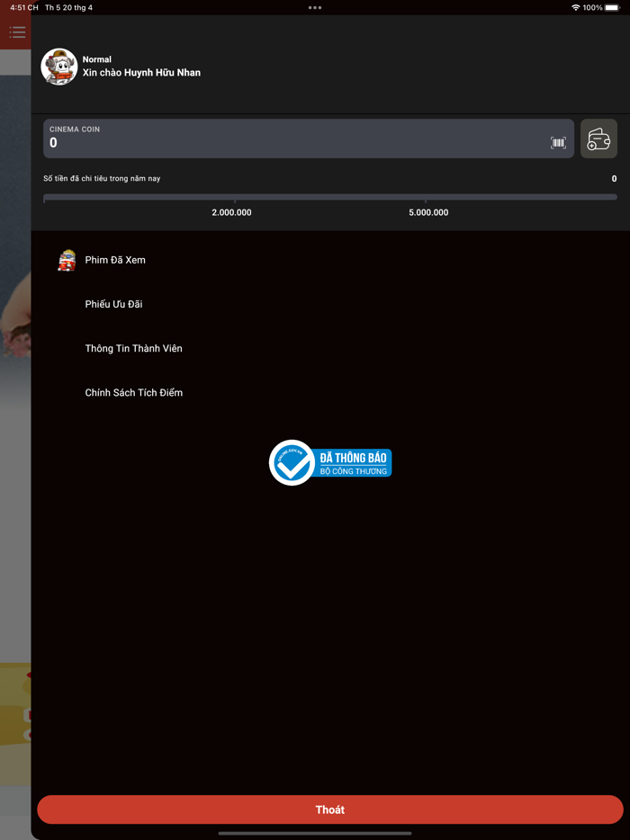630x840 pixels.
Task: Tap the yearly spending progress bar
Action: pyautogui.click(x=330, y=197)
